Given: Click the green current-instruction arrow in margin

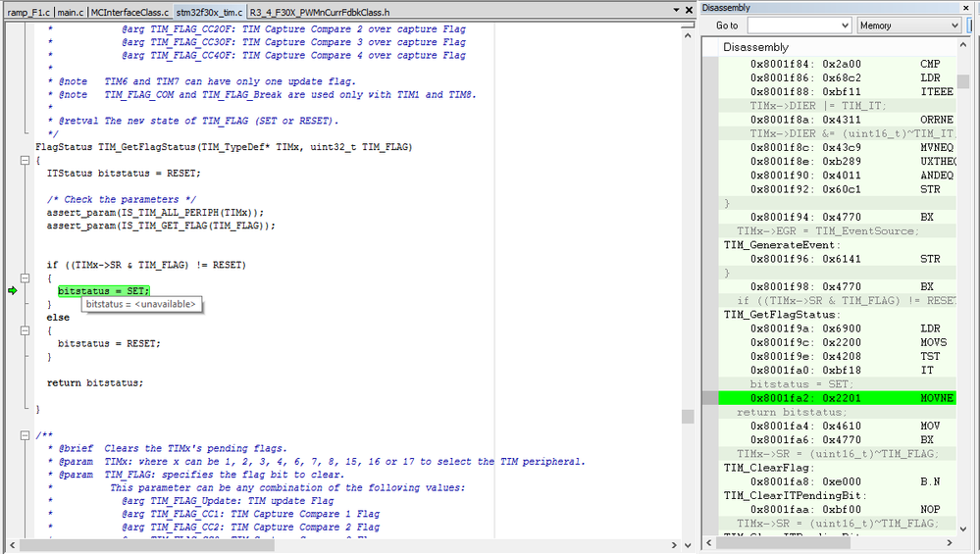Looking at the screenshot, I should pyautogui.click(x=13, y=290).
